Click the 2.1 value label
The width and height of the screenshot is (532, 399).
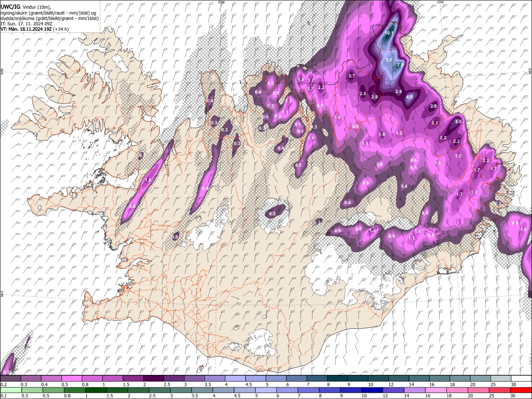point(435,123)
